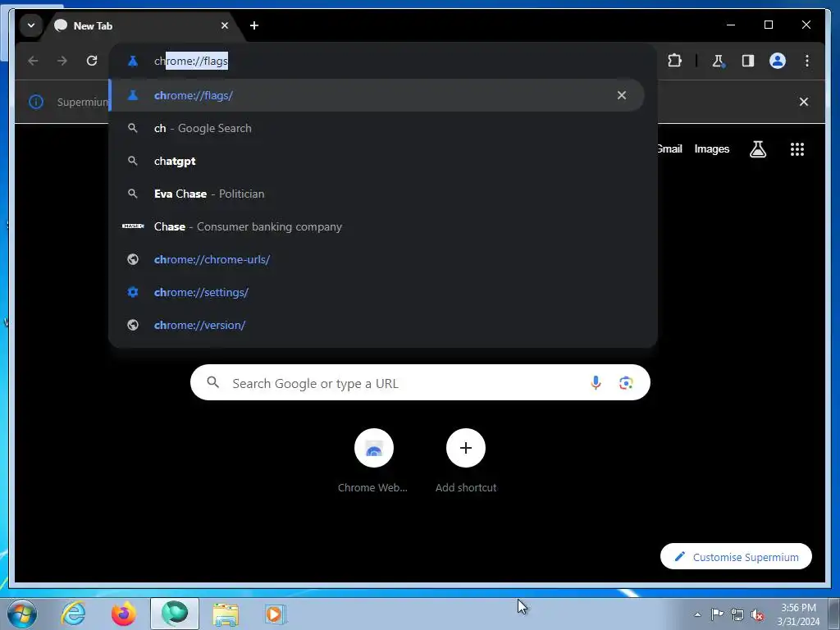840x630 pixels.
Task: Close the New Tab tab
Action: click(225, 25)
